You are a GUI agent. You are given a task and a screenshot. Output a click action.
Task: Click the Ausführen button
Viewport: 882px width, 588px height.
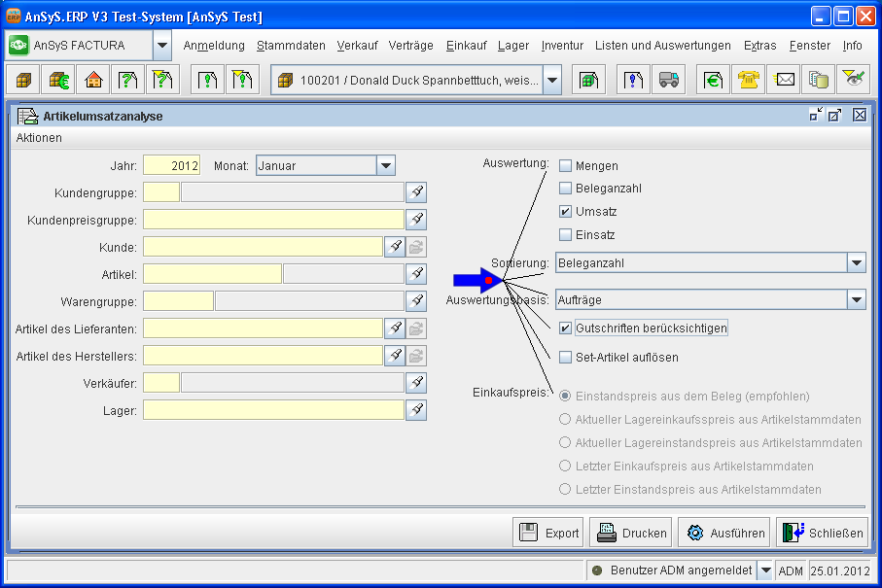coord(723,533)
